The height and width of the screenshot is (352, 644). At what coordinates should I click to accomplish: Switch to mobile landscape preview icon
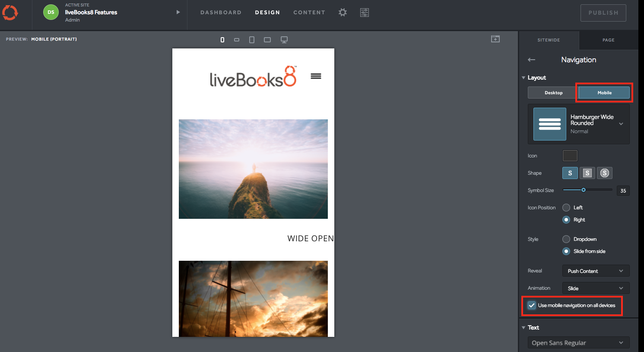(237, 40)
